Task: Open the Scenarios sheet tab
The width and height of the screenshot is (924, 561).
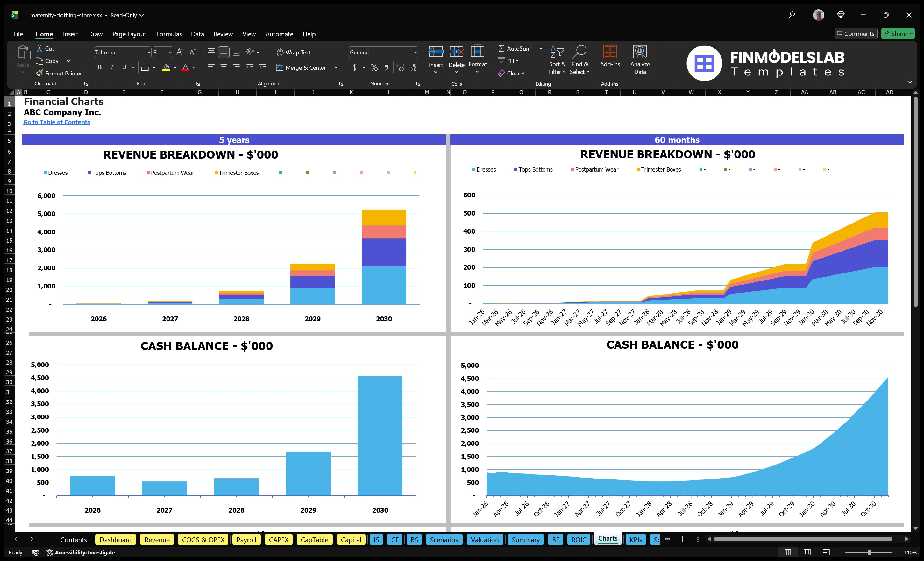Action: point(444,540)
